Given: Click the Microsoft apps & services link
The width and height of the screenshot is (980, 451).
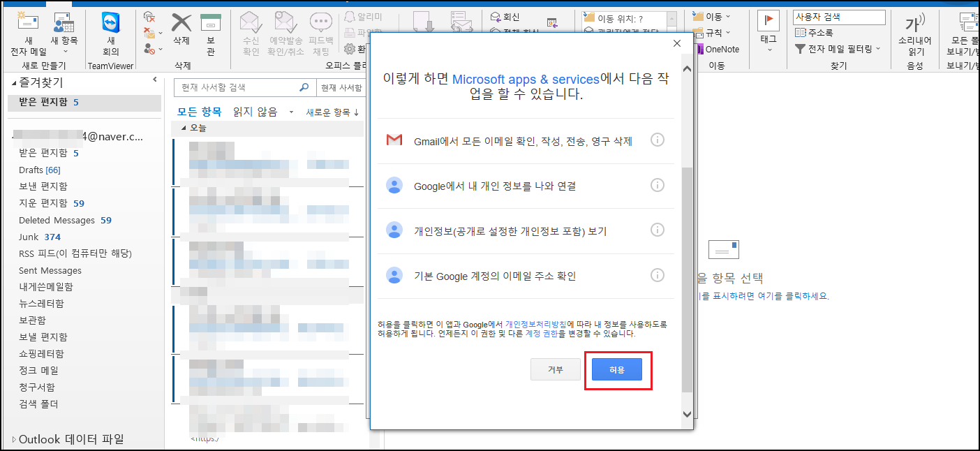Looking at the screenshot, I should coord(526,79).
